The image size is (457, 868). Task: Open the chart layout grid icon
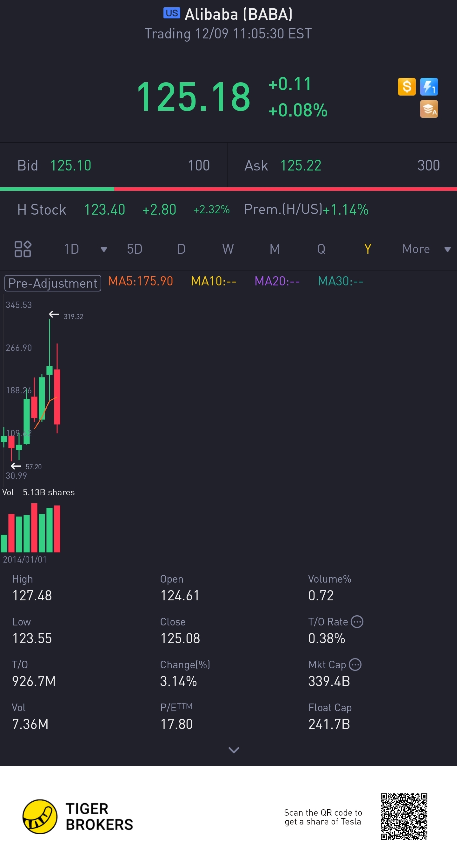(23, 249)
